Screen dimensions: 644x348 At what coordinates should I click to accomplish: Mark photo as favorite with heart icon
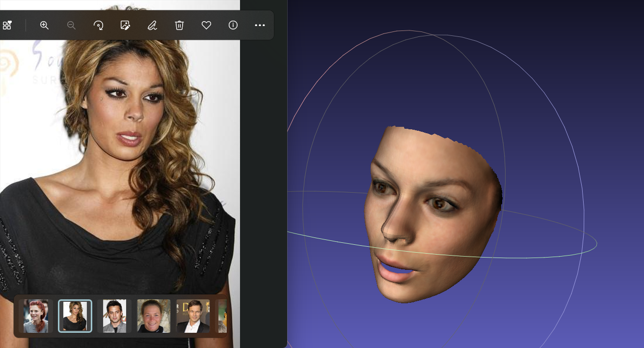tap(206, 25)
